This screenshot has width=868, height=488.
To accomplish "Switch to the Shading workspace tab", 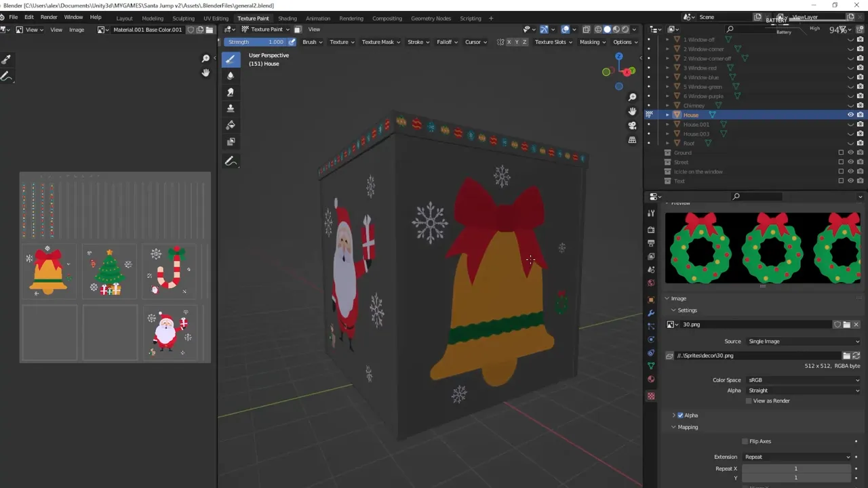I will [288, 18].
